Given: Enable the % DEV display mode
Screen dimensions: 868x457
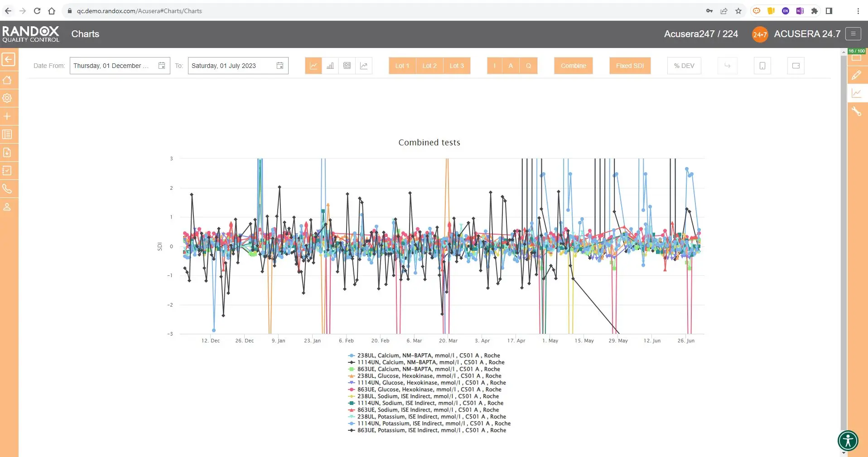Looking at the screenshot, I should click(x=684, y=66).
